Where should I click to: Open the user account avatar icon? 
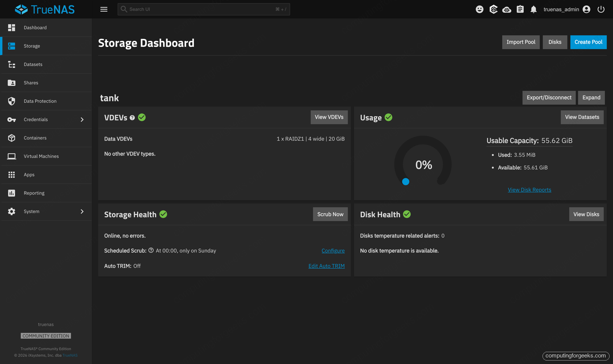587,9
